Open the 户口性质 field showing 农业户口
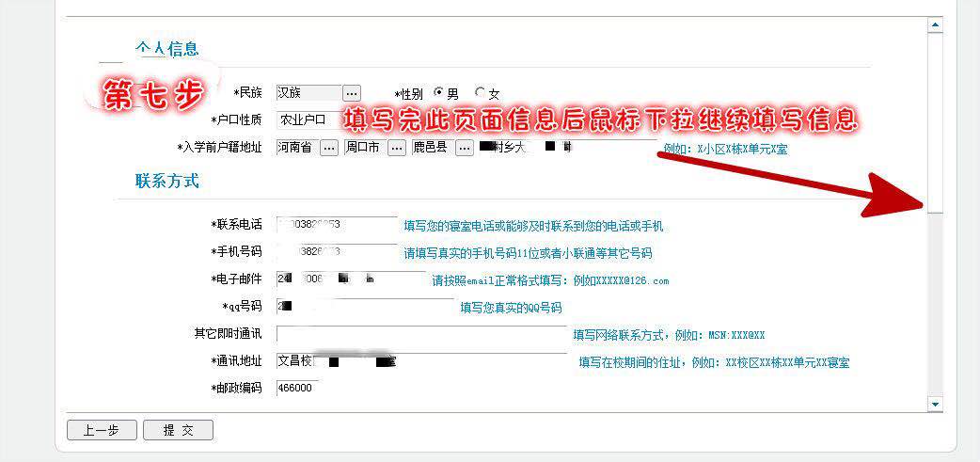980x462 pixels. click(x=306, y=119)
